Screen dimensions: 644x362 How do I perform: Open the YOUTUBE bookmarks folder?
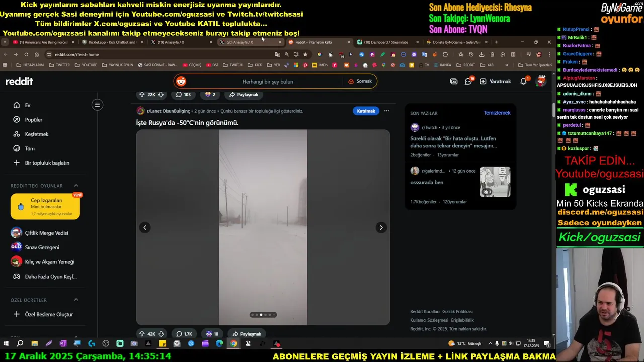coord(86,65)
